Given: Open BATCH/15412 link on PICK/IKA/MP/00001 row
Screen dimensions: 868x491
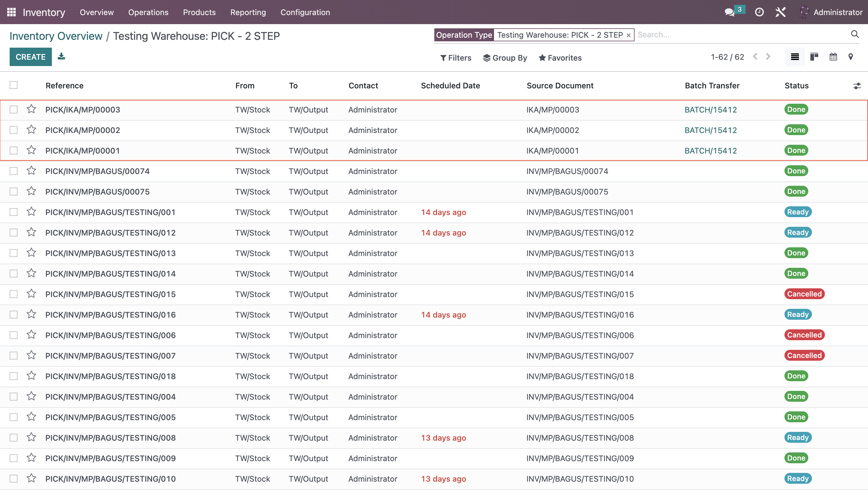Looking at the screenshot, I should [711, 151].
